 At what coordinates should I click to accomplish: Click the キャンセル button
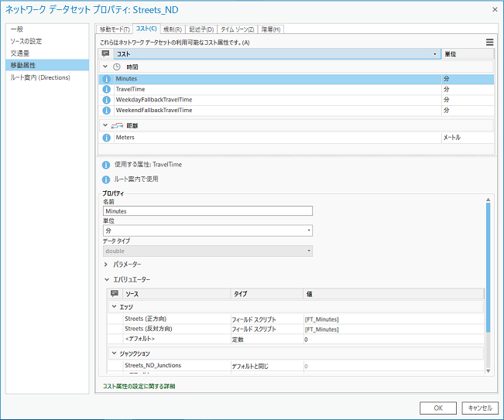click(480, 408)
